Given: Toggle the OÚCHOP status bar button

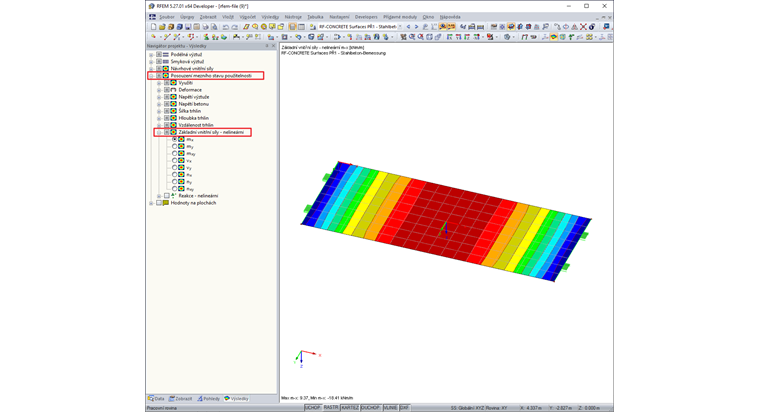Looking at the screenshot, I should point(371,408).
